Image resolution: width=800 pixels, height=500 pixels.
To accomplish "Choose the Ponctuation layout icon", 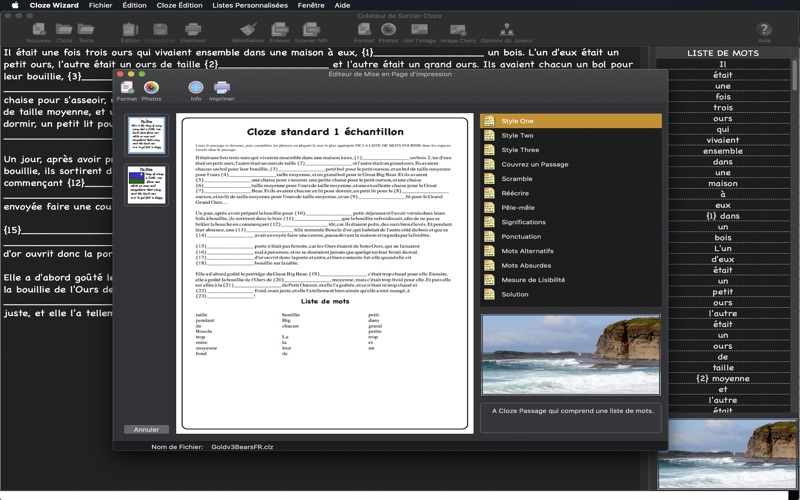I will pos(490,236).
